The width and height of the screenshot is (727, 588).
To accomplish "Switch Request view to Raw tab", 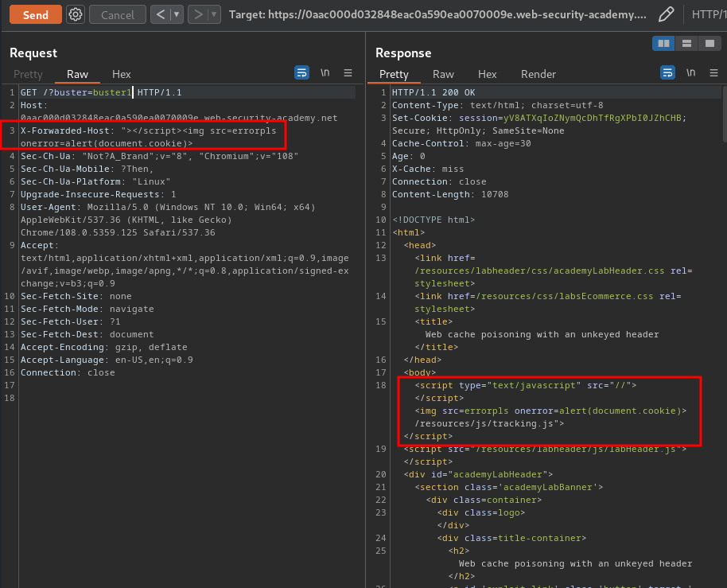I will point(77,74).
